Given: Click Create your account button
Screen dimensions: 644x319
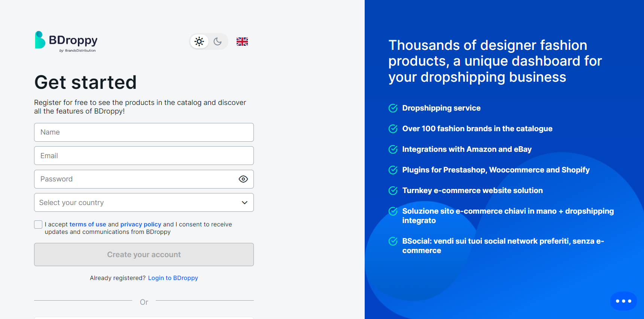Looking at the screenshot, I should tap(144, 255).
